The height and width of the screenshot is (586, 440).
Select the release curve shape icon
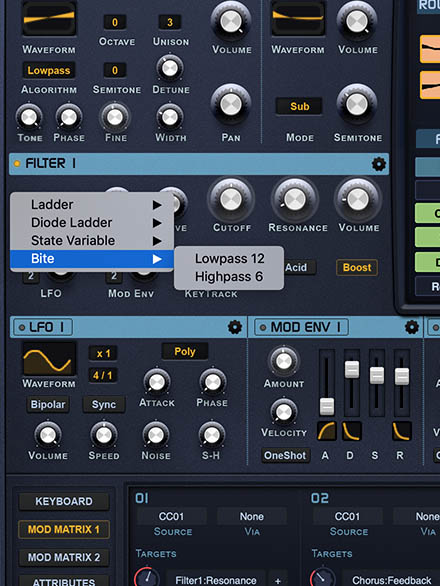[402, 431]
